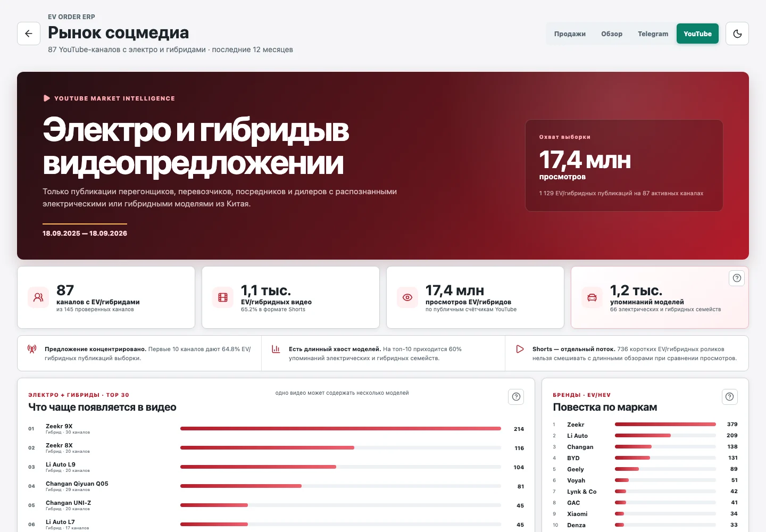Select the Changan UNI-Z model name
This screenshot has height=532, width=766.
point(68,503)
